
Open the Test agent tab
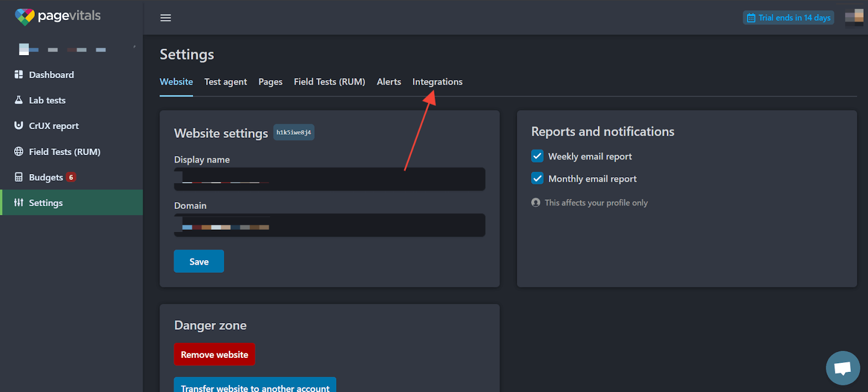(x=226, y=82)
